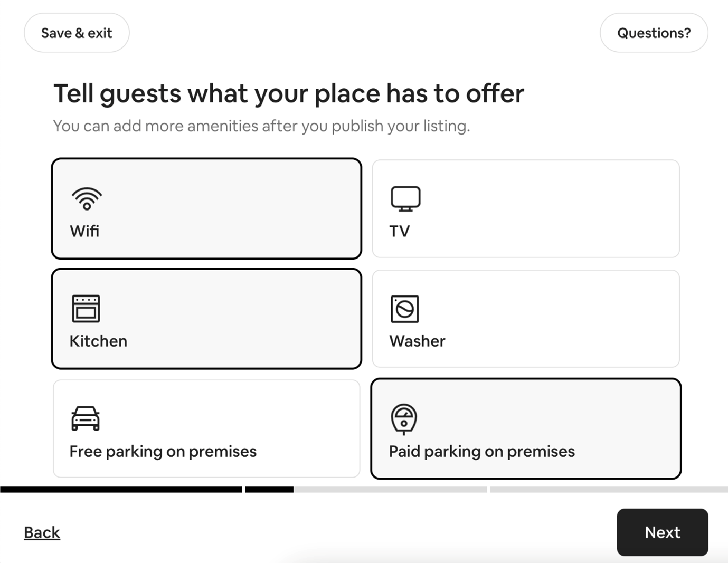This screenshot has width=728, height=563.
Task: Go back using the Back link
Action: tap(42, 532)
